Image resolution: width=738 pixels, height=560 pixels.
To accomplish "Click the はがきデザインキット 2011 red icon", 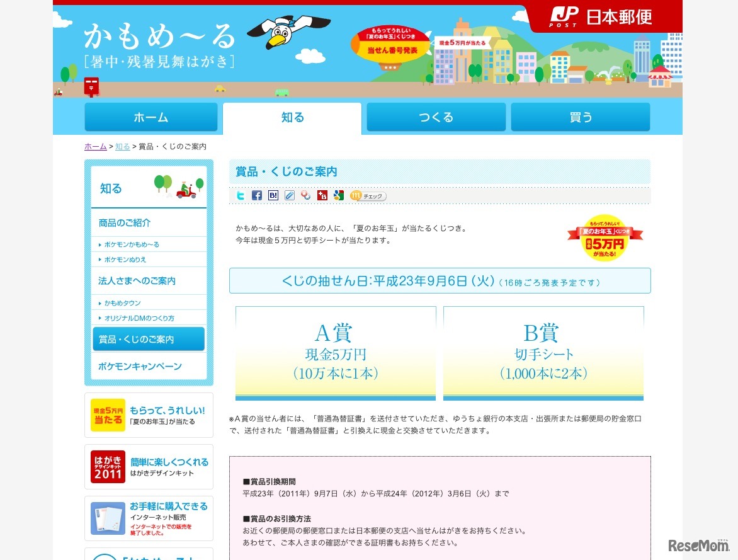I will [x=108, y=467].
